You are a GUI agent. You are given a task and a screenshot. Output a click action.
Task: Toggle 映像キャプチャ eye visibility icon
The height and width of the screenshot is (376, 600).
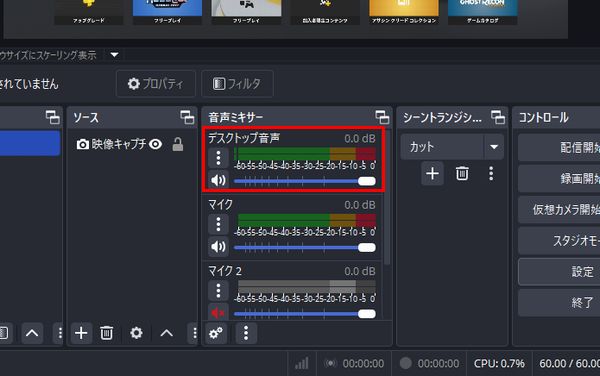(x=155, y=144)
